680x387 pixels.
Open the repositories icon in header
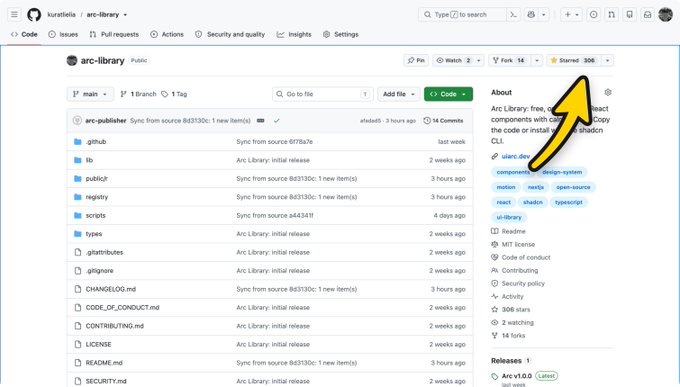pos(629,14)
